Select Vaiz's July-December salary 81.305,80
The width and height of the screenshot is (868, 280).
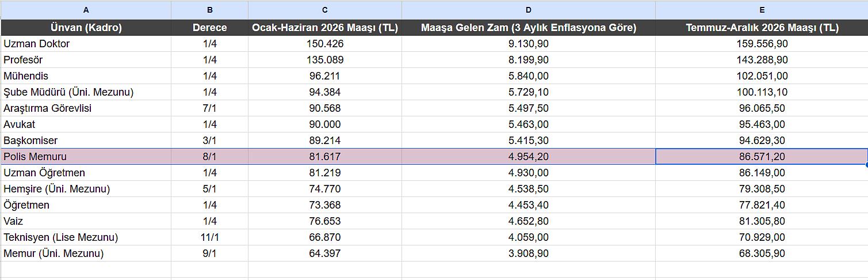tap(762, 221)
